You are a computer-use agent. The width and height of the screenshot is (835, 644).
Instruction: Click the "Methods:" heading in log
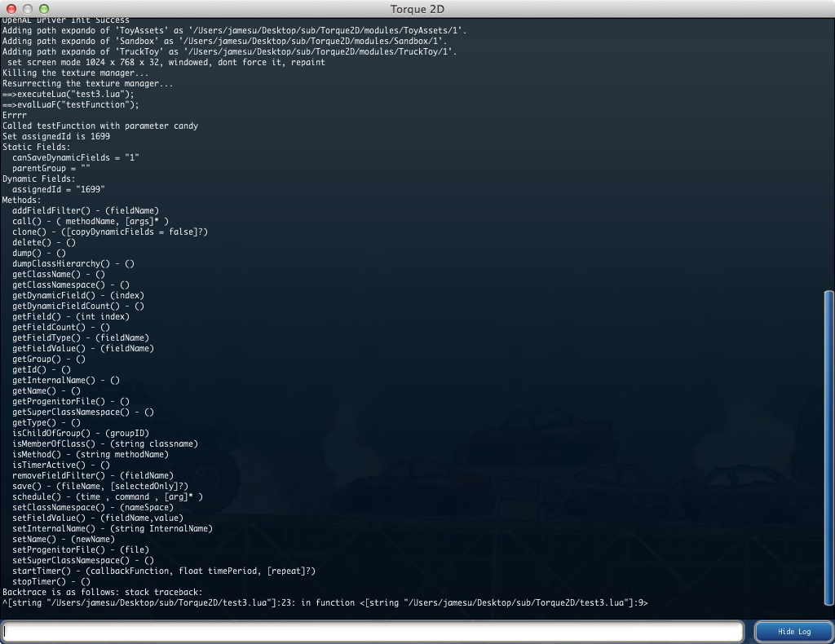pyautogui.click(x=21, y=200)
